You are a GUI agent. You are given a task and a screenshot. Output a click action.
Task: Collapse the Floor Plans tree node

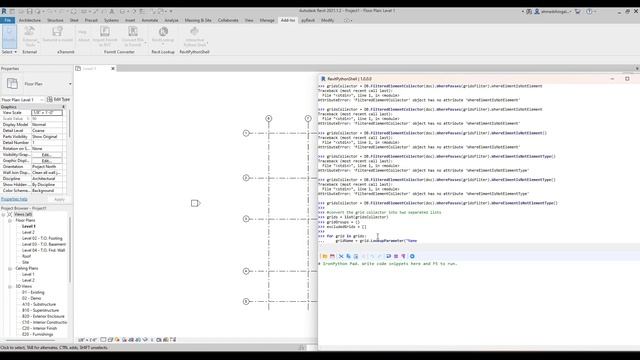[10, 220]
